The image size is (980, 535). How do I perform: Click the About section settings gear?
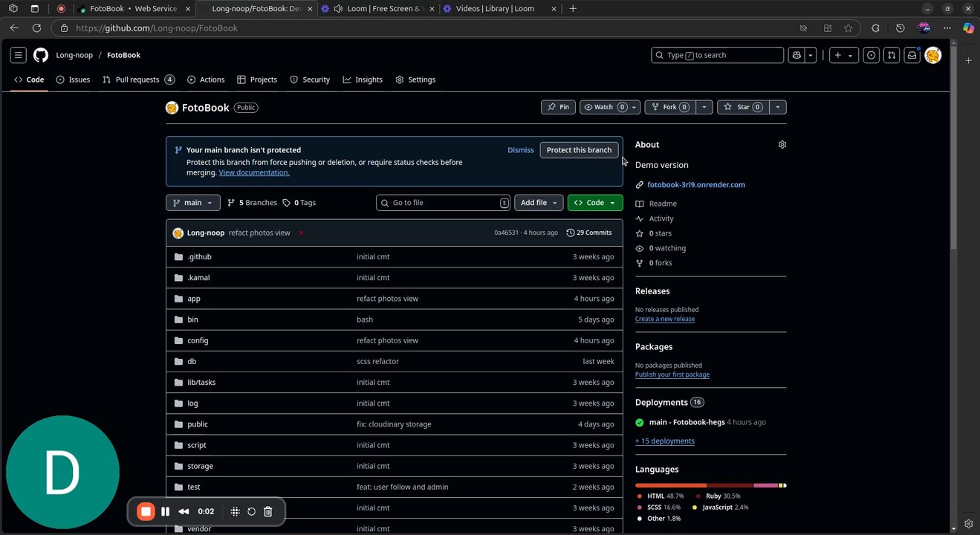(x=782, y=145)
